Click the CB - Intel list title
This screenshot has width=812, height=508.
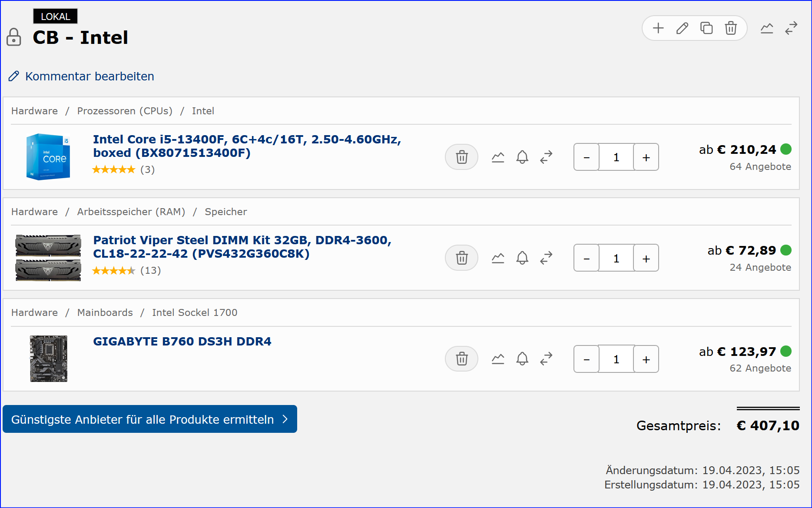[x=80, y=37]
